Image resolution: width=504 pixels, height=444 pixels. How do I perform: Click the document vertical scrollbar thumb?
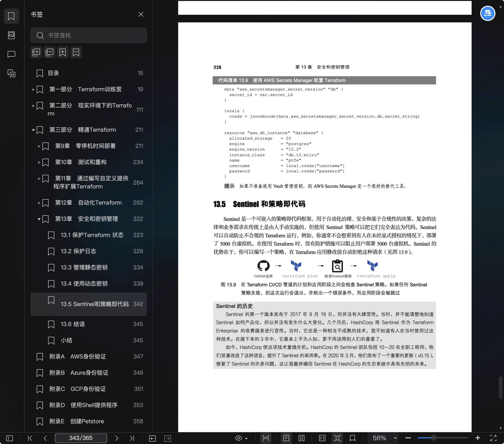point(501,388)
